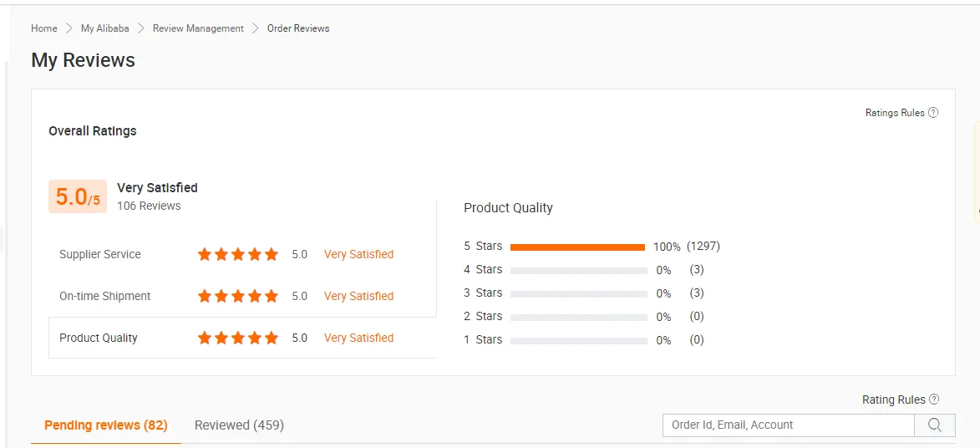Click the 5 Stars orange progress bar
Screen dimensions: 980x448
[577, 247]
